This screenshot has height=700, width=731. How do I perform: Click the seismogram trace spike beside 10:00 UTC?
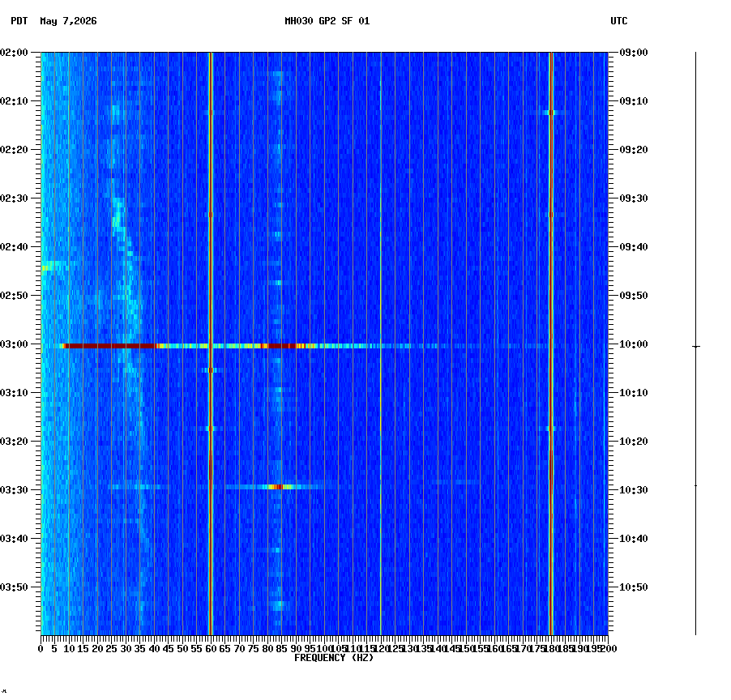(696, 347)
